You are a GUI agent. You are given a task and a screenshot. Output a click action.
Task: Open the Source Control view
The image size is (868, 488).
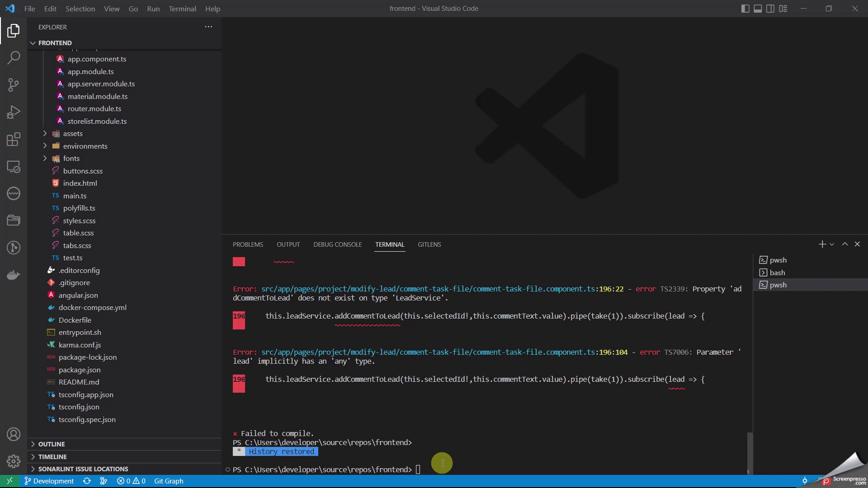[14, 84]
